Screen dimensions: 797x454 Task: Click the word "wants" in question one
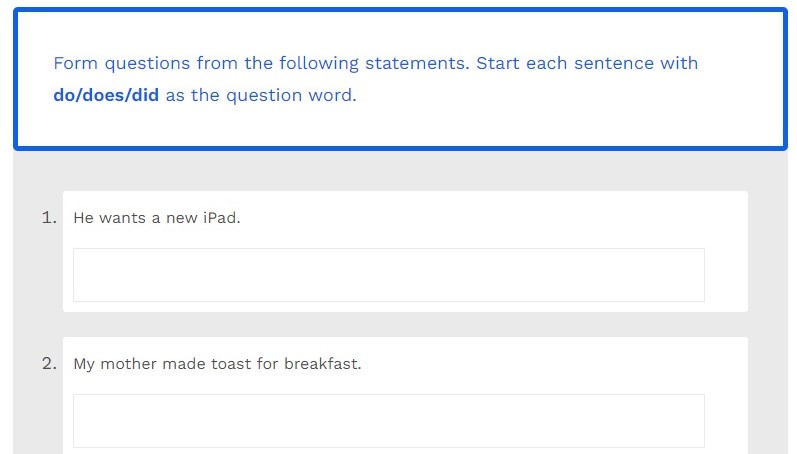[123, 218]
